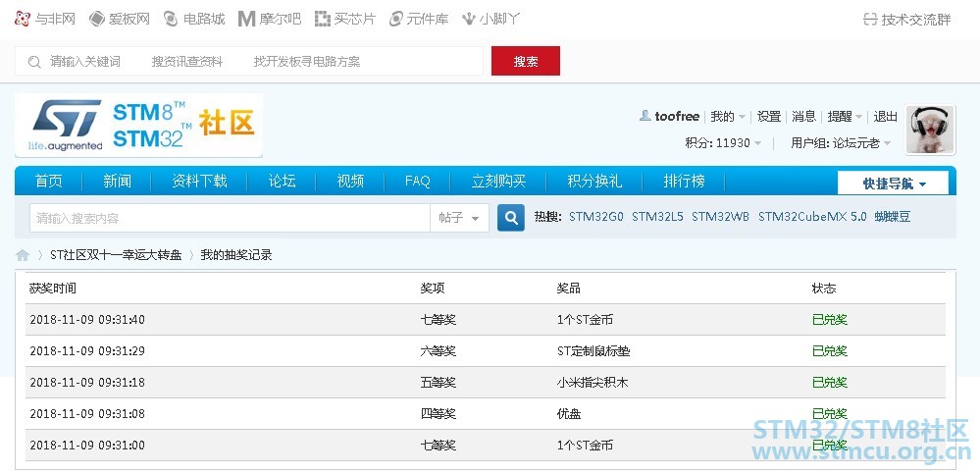Click the 小米指尖积木 prize cell
This screenshot has height=474, width=980.
[592, 383]
